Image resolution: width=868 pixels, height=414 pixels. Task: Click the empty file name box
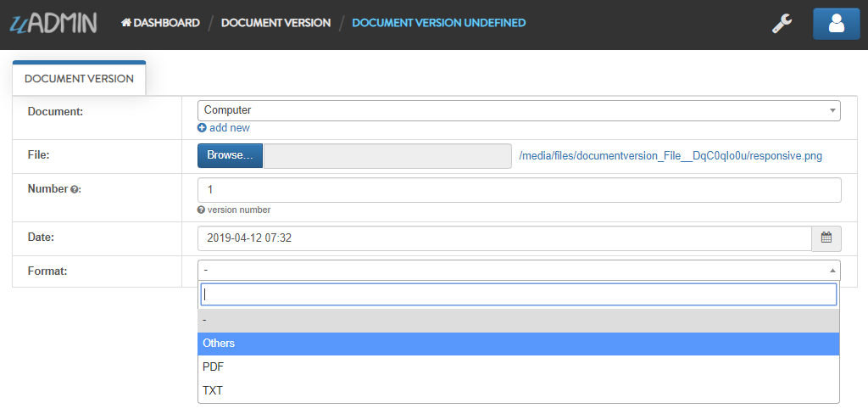click(387, 156)
